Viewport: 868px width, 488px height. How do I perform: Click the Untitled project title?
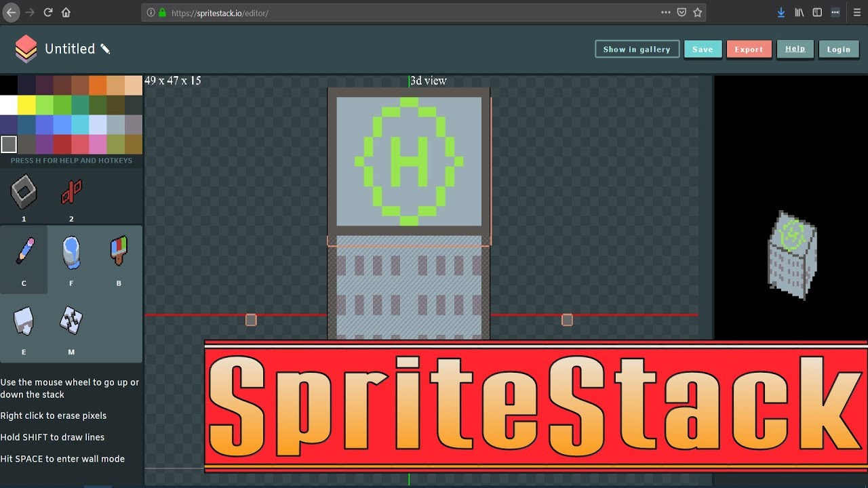coord(70,49)
